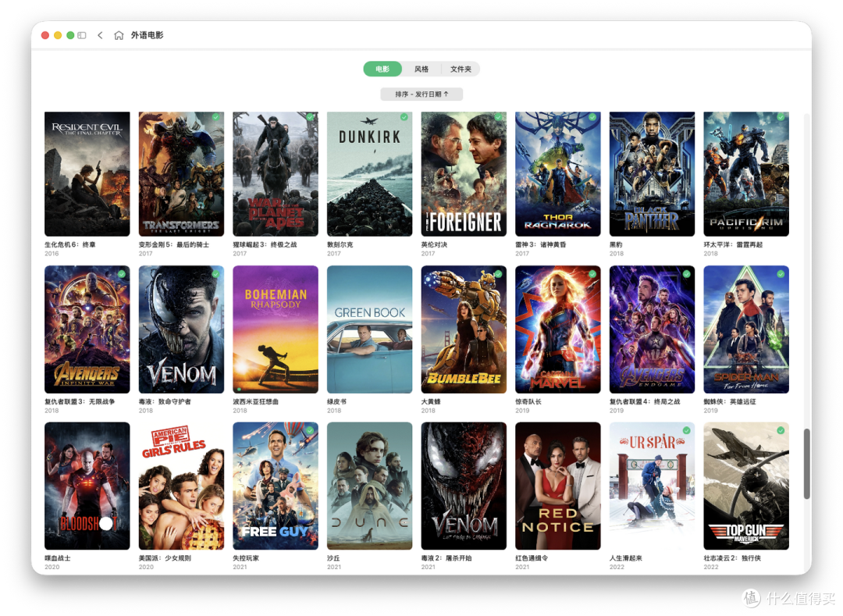Click the title 壮志凌云2：独行侠
Viewport: 843px width, 616px height.
pyautogui.click(x=731, y=558)
